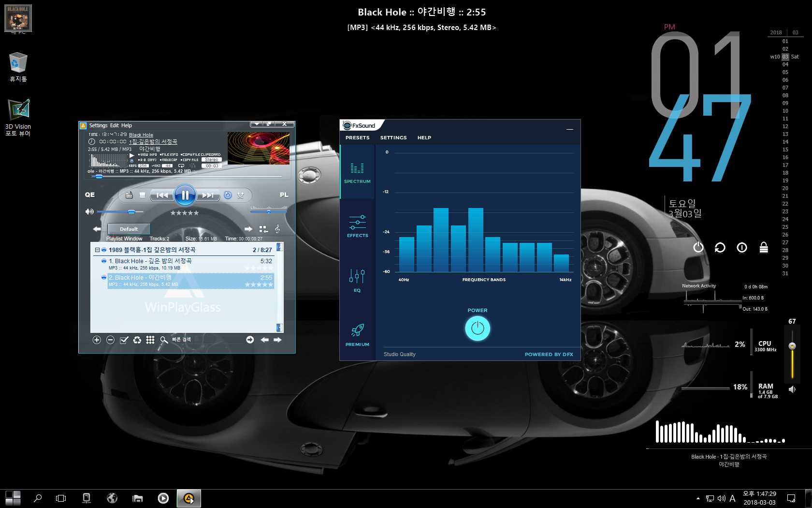Pause playback with the round blue button
Screen dimensions: 812x508
(185, 195)
